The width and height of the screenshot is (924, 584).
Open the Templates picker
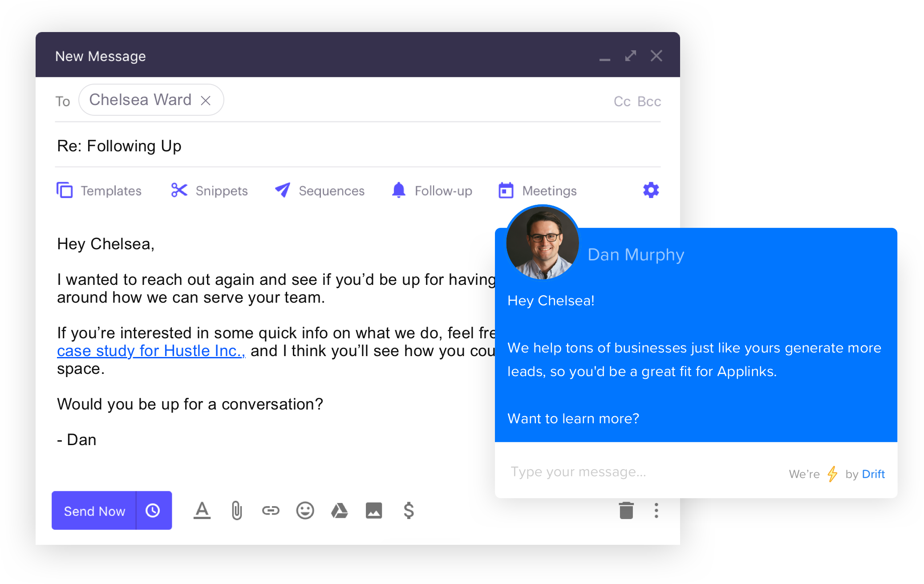(x=99, y=191)
